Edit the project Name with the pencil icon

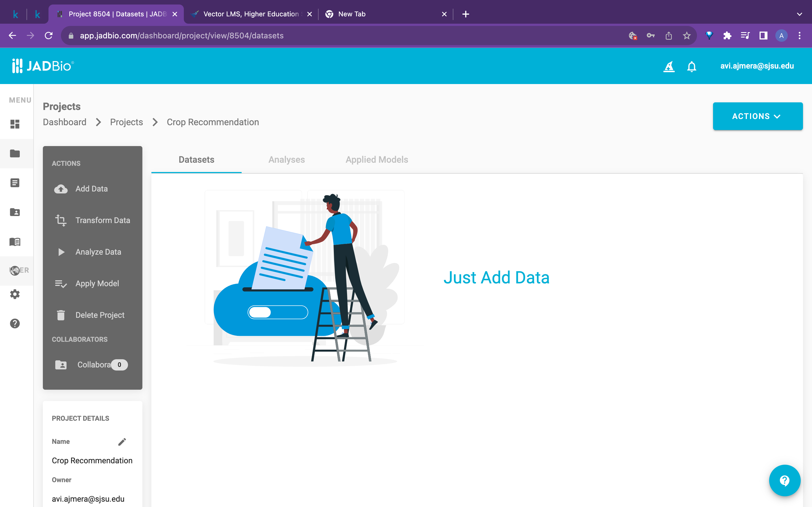coord(122,442)
